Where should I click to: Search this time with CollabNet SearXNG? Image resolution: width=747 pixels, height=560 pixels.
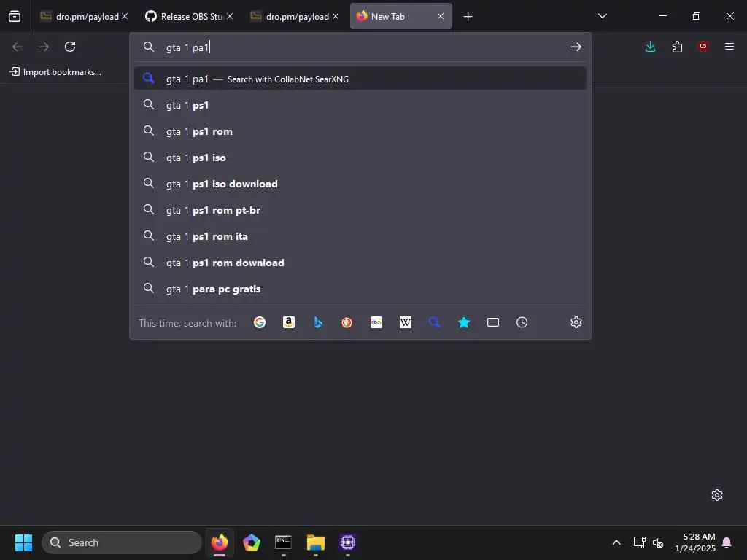click(435, 322)
